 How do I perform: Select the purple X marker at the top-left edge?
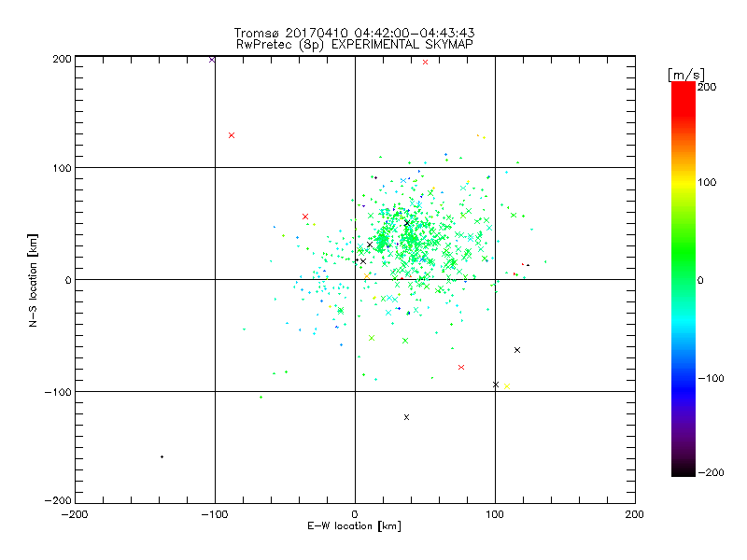click(x=212, y=60)
